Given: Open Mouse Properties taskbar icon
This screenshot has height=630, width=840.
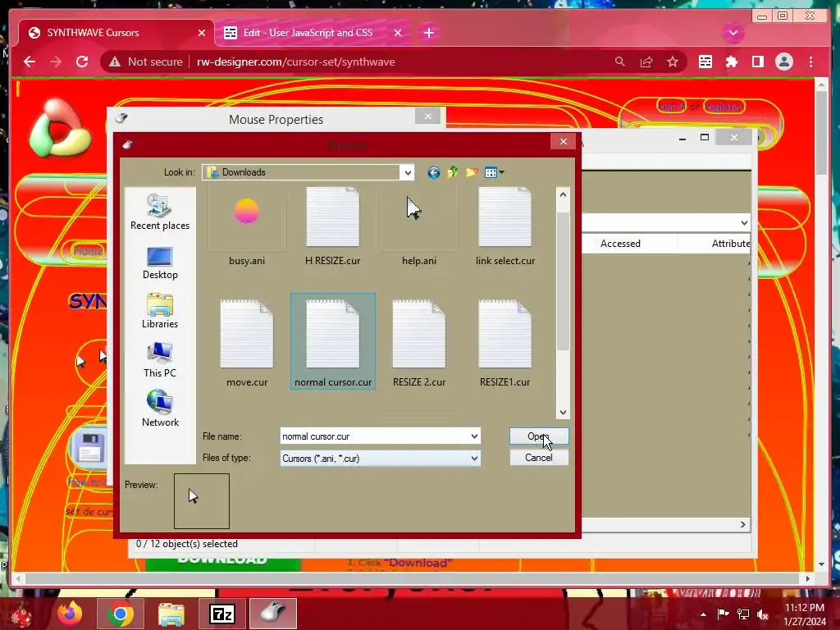Looking at the screenshot, I should pos(273,614).
